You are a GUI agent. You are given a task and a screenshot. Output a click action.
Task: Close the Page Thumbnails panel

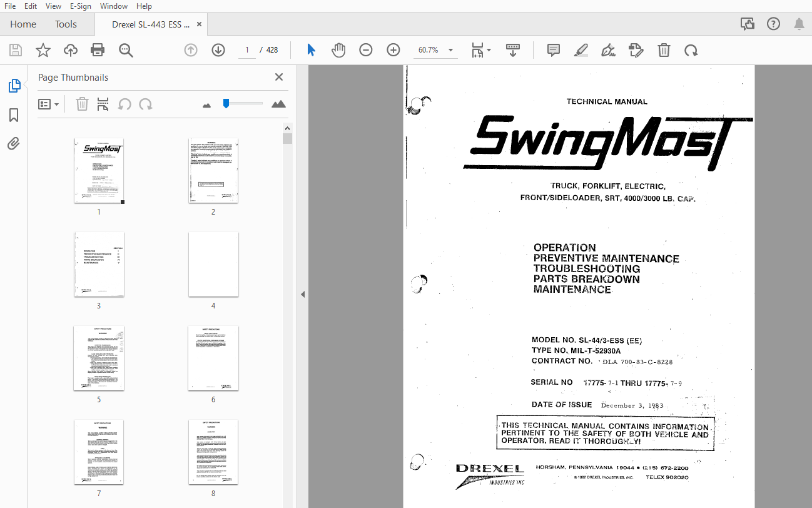tap(279, 77)
